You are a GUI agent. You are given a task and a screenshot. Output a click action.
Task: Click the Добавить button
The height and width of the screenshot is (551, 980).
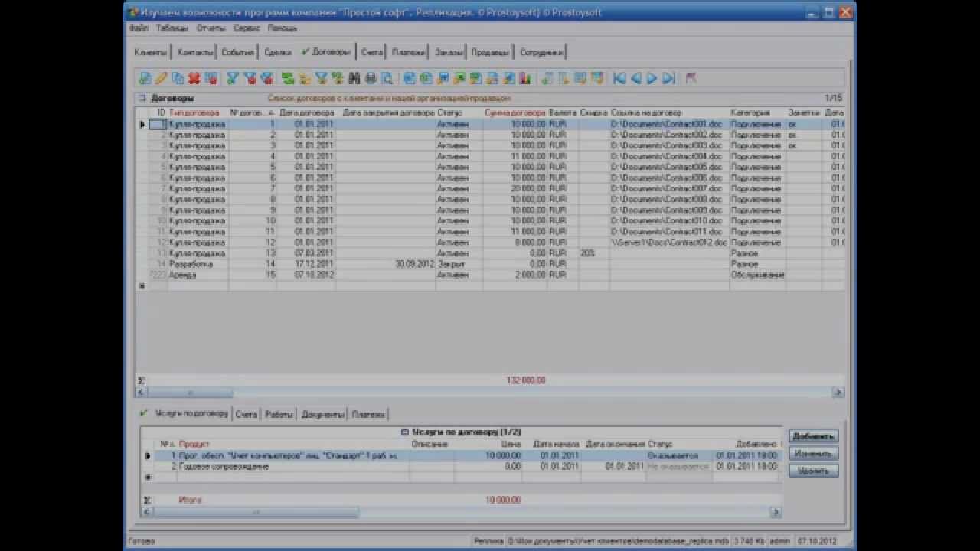813,436
